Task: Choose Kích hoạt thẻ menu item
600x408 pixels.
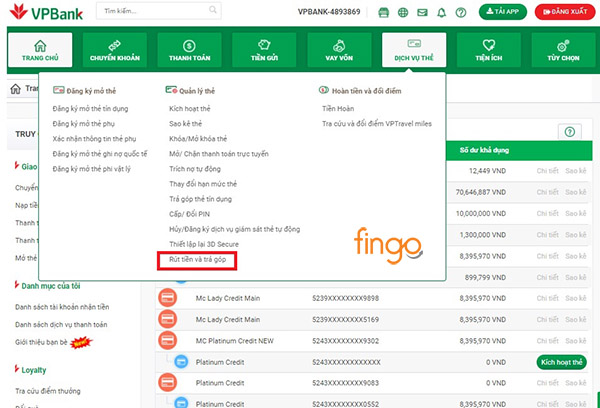Action: coord(190,109)
